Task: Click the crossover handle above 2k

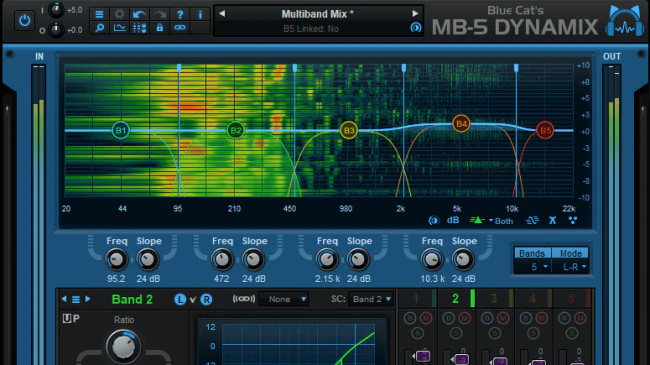Action: pyautogui.click(x=404, y=68)
